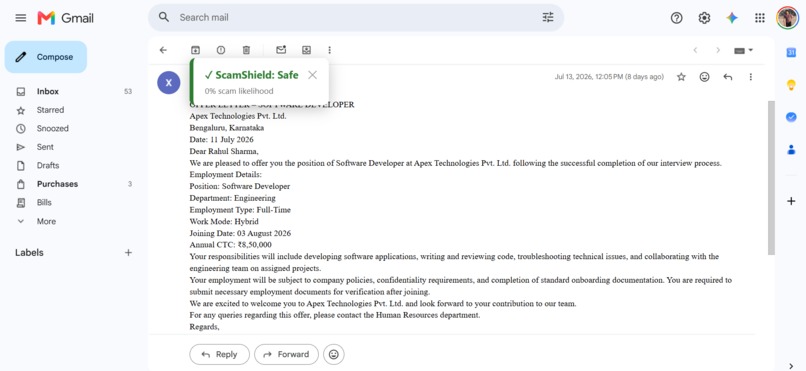Open Google Calendar side panel

tap(791, 52)
